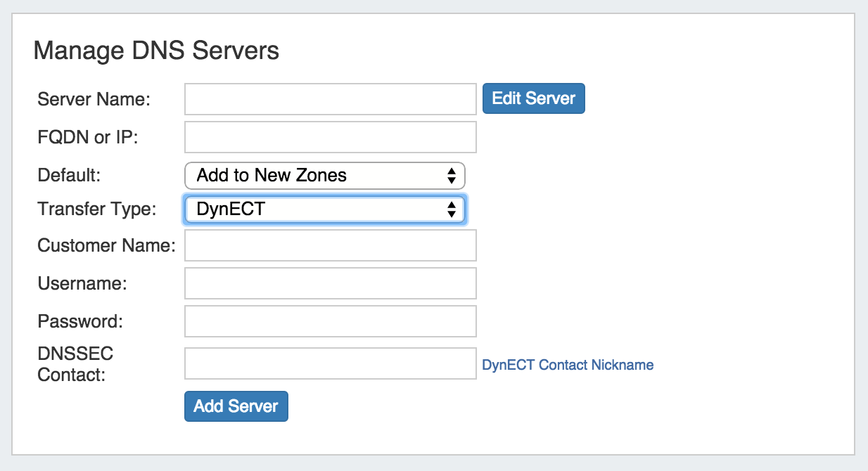
Task: Click the "FQDN or IP:" label
Action: 88,137
